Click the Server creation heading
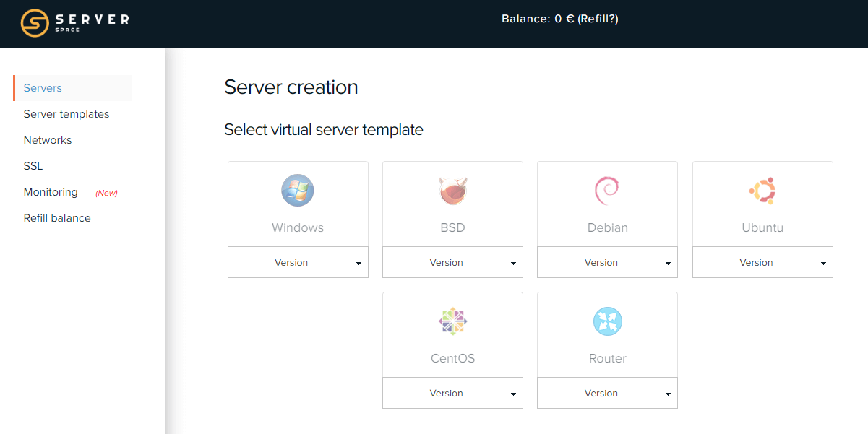Viewport: 868px width, 434px height. (x=291, y=87)
